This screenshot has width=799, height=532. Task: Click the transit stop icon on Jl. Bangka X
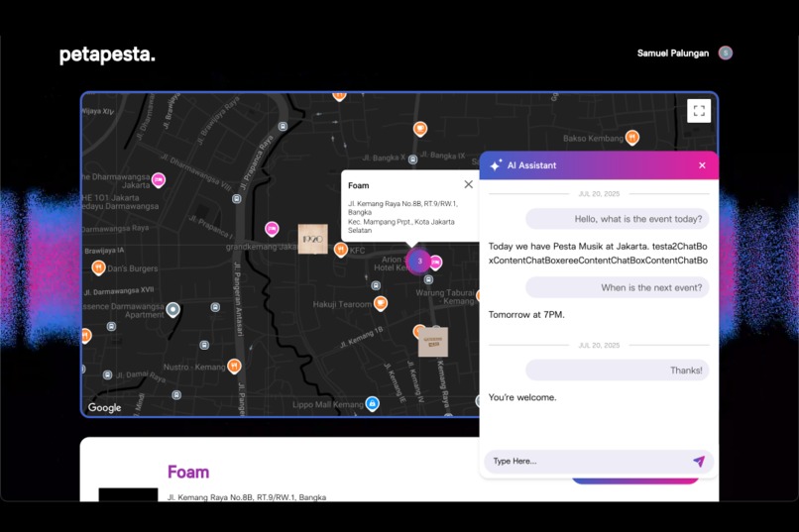pos(412,160)
